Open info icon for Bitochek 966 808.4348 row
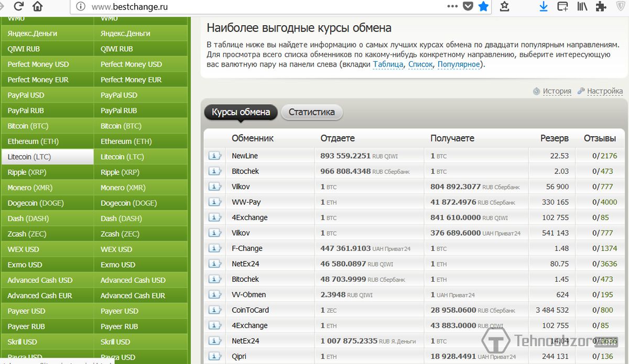The height and width of the screenshot is (364, 629). [x=215, y=171]
